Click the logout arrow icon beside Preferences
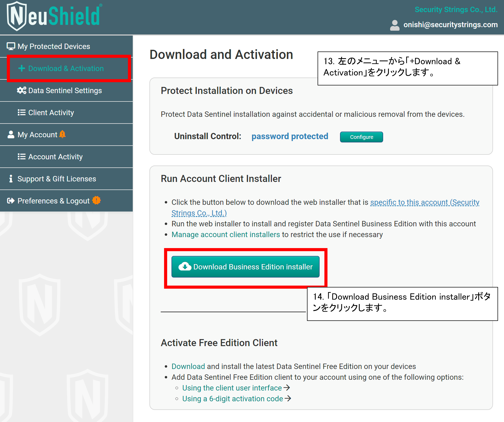Image resolution: width=504 pixels, height=422 pixels. (x=11, y=201)
